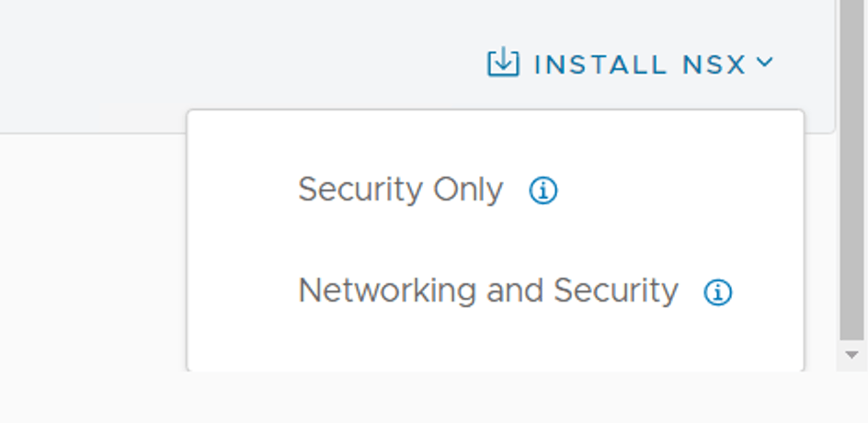Click the INSTALL NSX button label
This screenshot has width=868, height=423.
[639, 64]
